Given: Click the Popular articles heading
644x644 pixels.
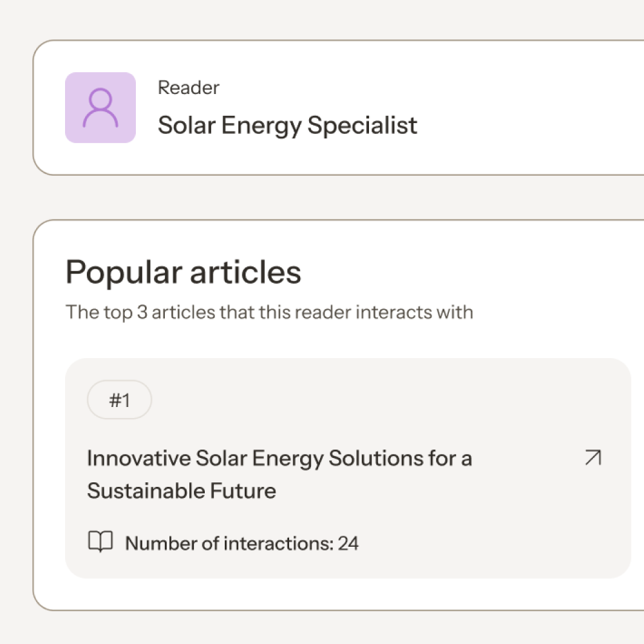Looking at the screenshot, I should (184, 272).
